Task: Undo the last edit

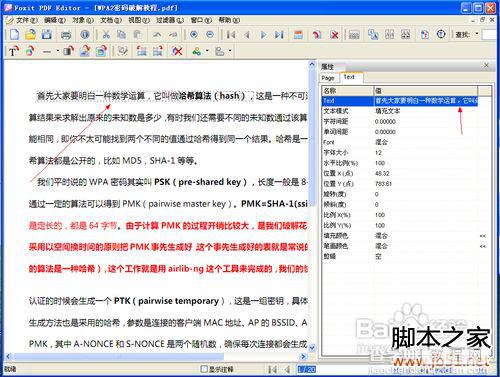Action: 157,34
